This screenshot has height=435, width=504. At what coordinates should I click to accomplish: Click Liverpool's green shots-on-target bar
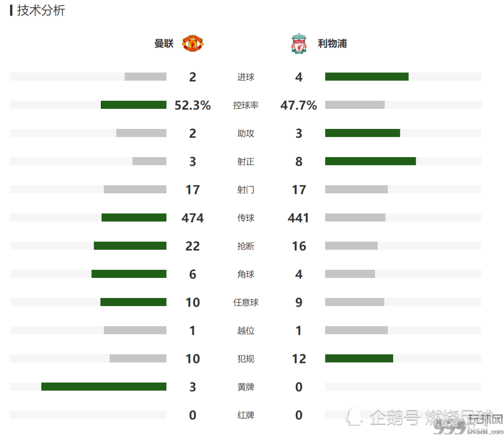coord(370,161)
